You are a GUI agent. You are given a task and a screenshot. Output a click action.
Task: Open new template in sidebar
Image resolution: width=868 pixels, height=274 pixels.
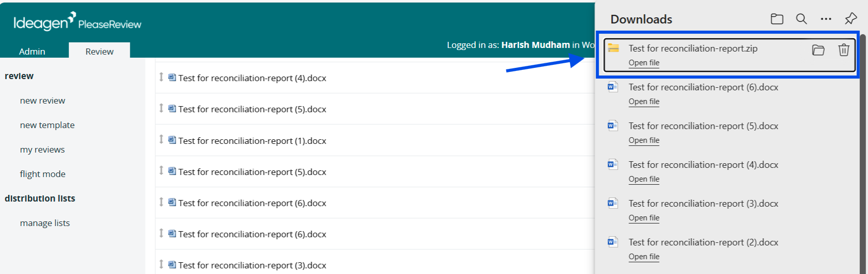(47, 125)
